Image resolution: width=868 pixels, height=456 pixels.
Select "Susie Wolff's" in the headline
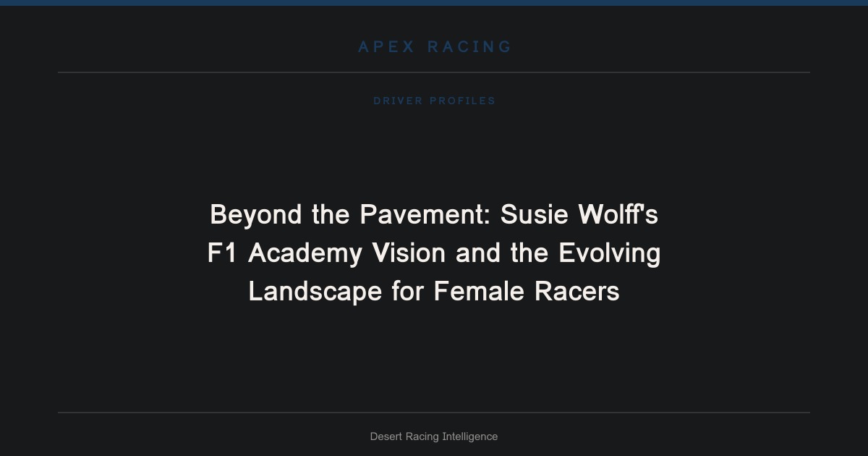(579, 215)
